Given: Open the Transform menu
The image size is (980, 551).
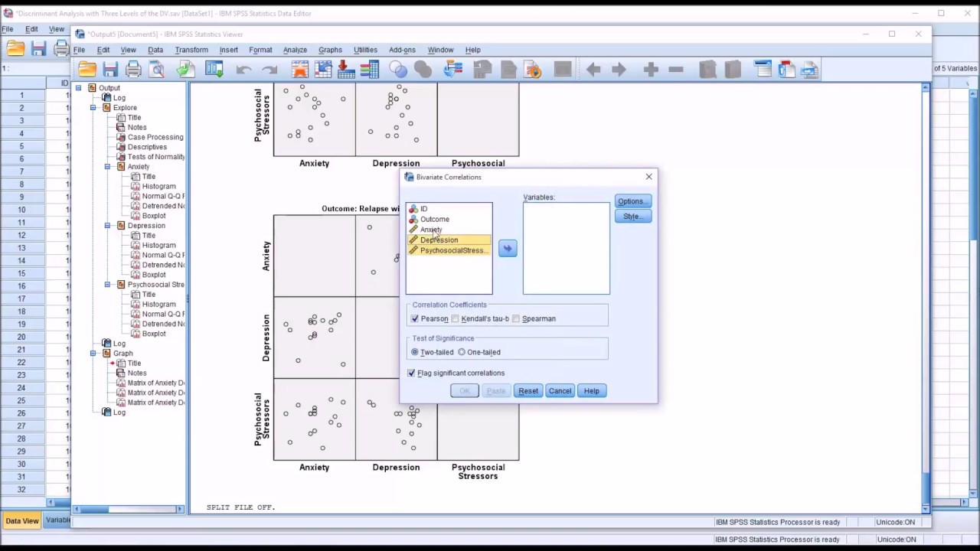Looking at the screenshot, I should (191, 50).
